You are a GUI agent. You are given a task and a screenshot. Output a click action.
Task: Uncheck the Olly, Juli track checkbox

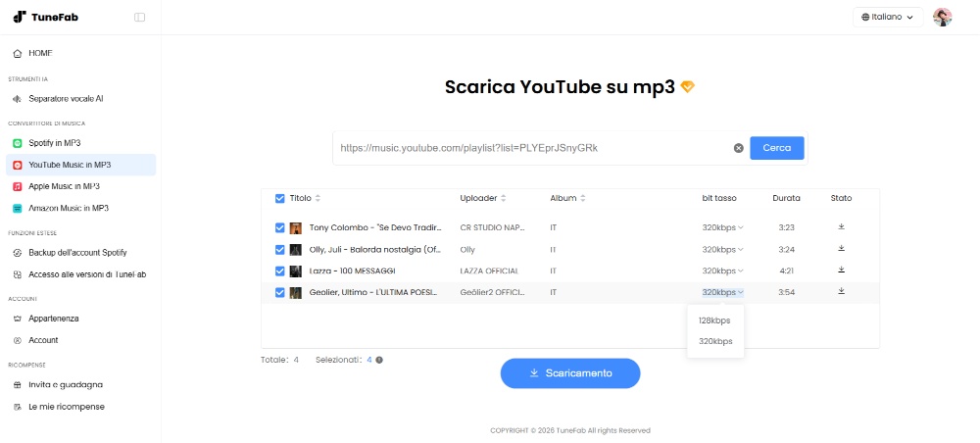point(280,250)
